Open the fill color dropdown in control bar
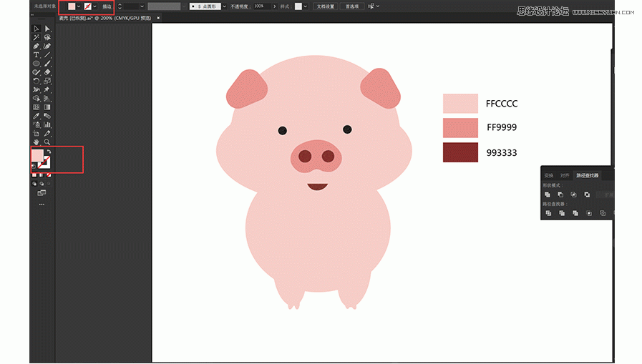This screenshot has width=642, height=364. coord(79,6)
